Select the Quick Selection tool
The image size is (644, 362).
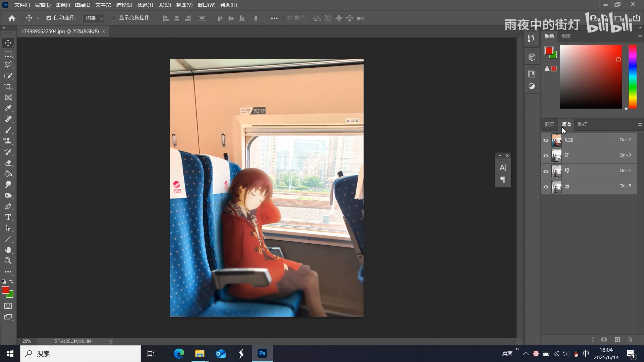(8, 76)
